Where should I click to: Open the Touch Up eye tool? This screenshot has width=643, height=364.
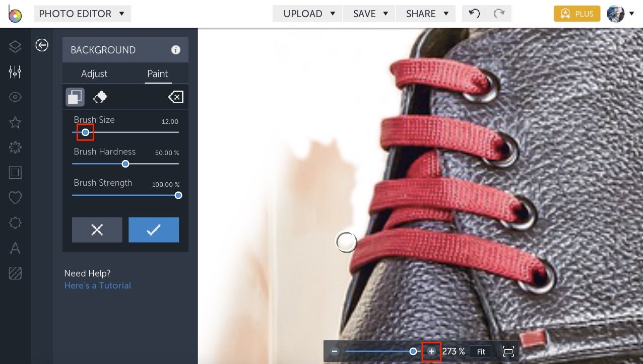coord(15,97)
